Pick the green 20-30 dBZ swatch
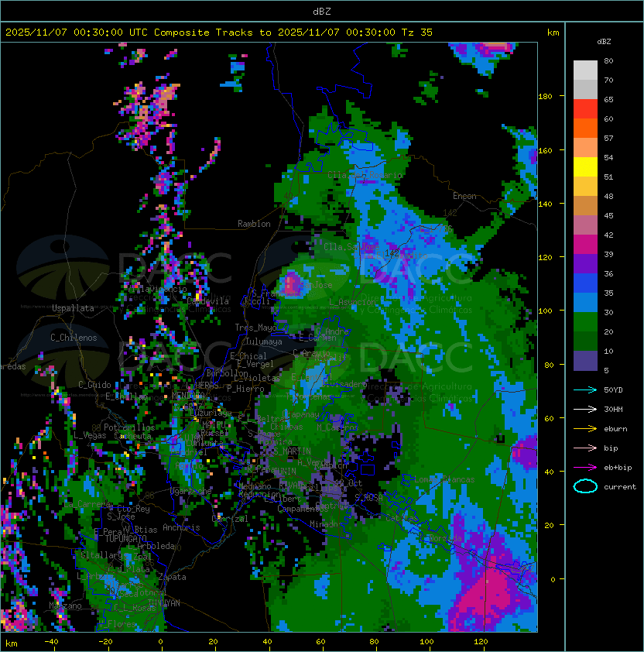 pos(585,322)
